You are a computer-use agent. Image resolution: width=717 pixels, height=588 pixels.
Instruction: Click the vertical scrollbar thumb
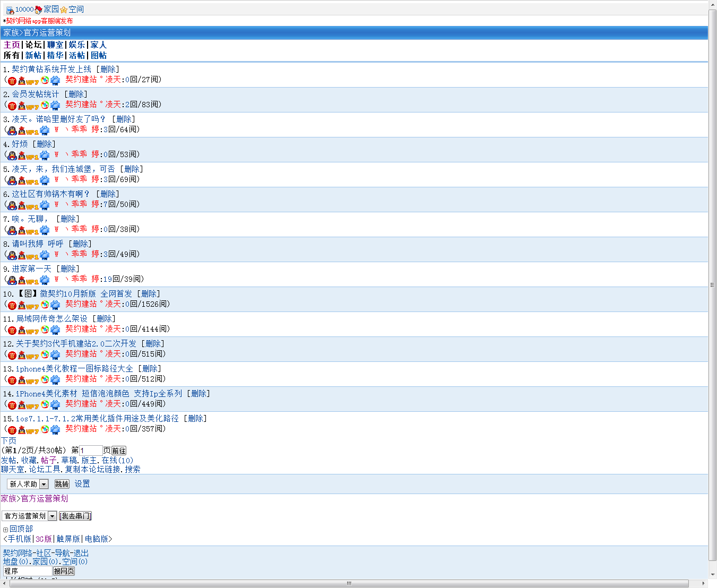click(712, 284)
